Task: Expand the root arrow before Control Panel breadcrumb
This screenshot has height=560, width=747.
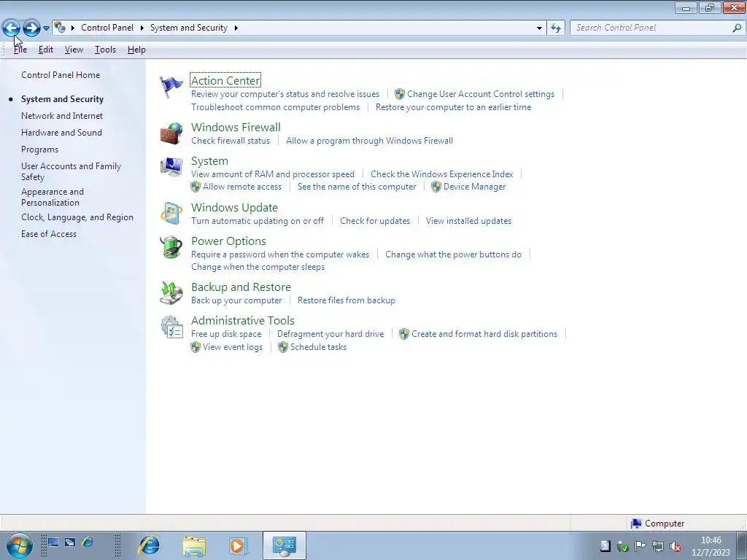Action: [73, 28]
